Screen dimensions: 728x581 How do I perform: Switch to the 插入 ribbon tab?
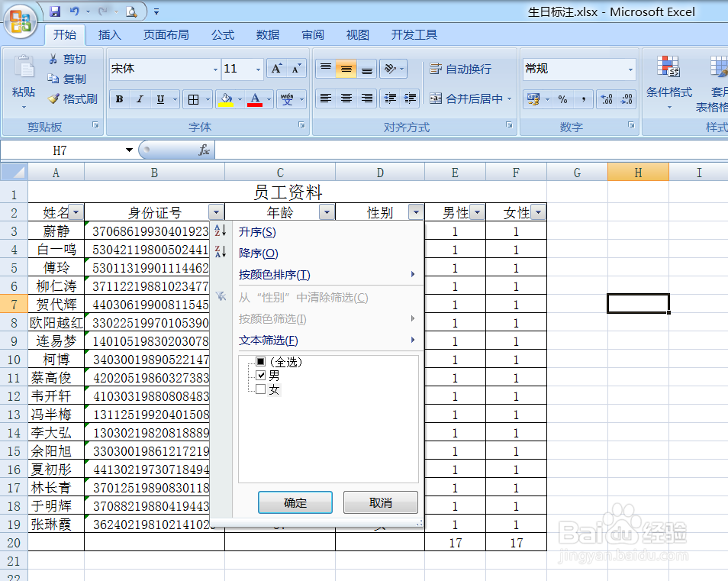coord(110,35)
